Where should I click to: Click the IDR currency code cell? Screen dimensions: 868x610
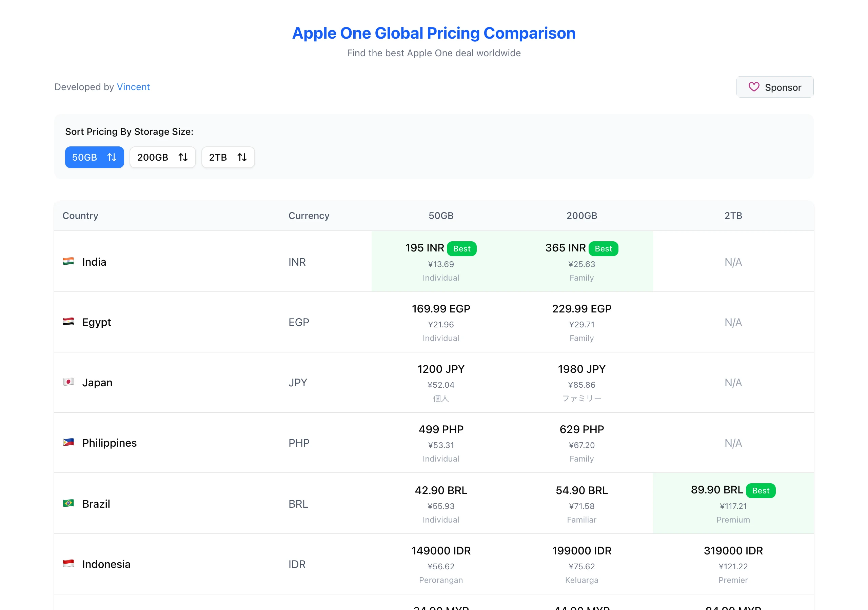pos(297,564)
